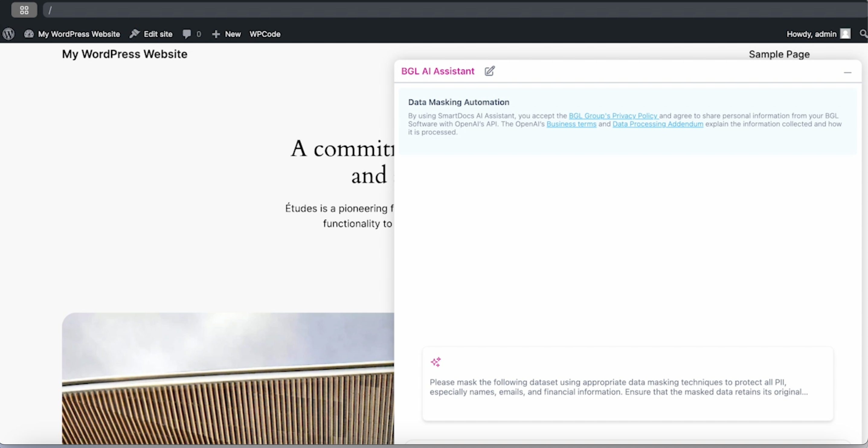This screenshot has height=448, width=868.
Task: Minimize the BGL AI Assistant panel
Action: [x=848, y=72]
